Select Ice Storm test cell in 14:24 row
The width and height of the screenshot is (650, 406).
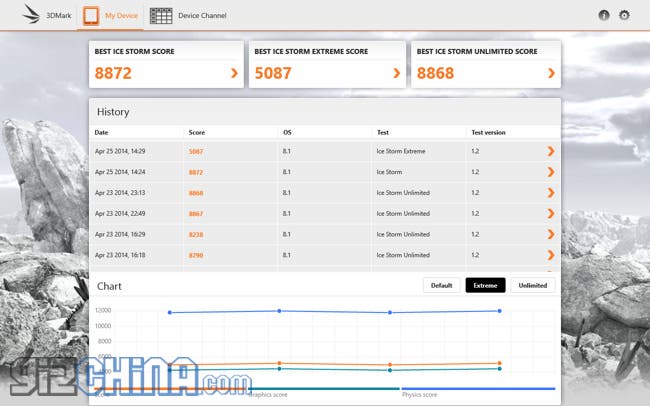pos(389,172)
